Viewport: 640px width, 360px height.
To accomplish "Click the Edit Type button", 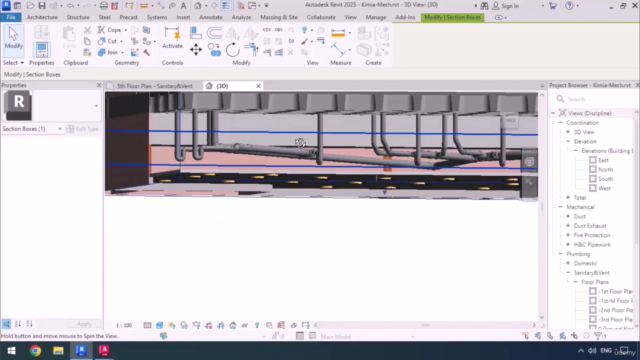I will (83, 129).
